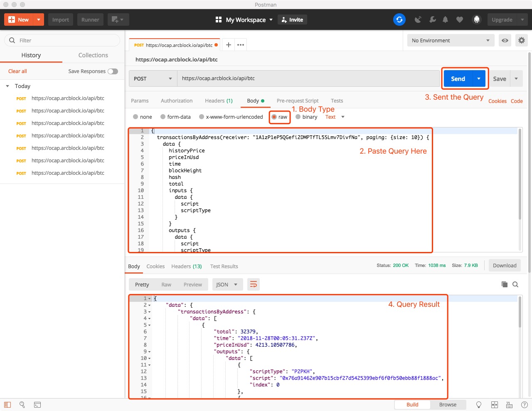The image size is (532, 411).
Task: Select the none body type
Action: 135,117
